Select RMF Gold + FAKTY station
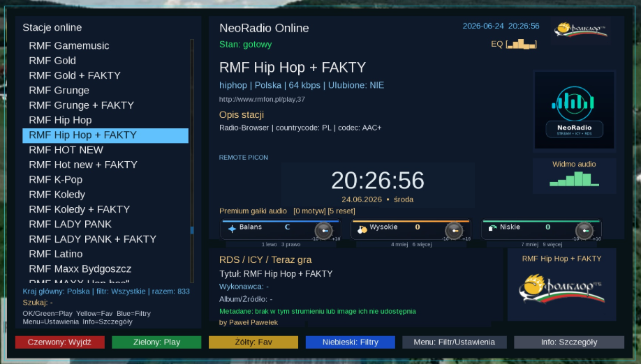The height and width of the screenshot is (364, 641). click(x=105, y=75)
